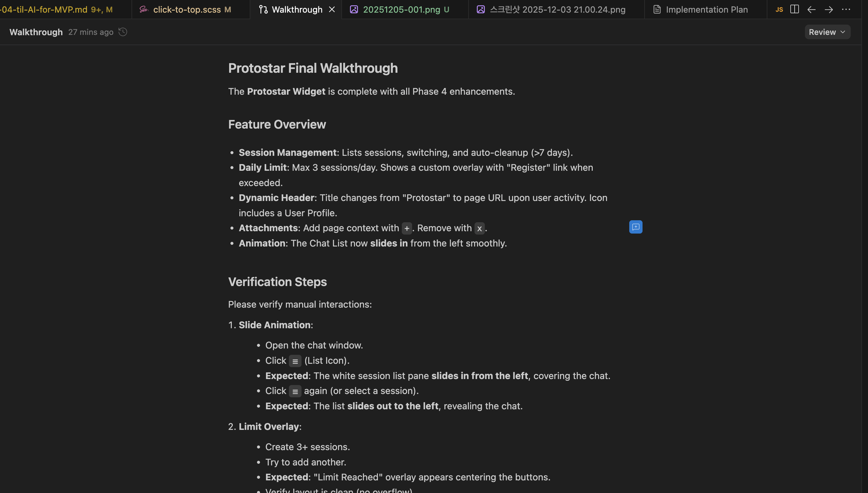Open the more actions ellipsis menu
Image resolution: width=868 pixels, height=493 pixels.
(x=846, y=10)
